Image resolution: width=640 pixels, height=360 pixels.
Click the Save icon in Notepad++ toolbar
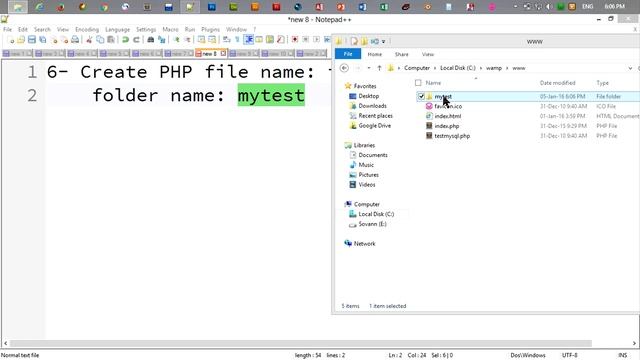[32, 40]
